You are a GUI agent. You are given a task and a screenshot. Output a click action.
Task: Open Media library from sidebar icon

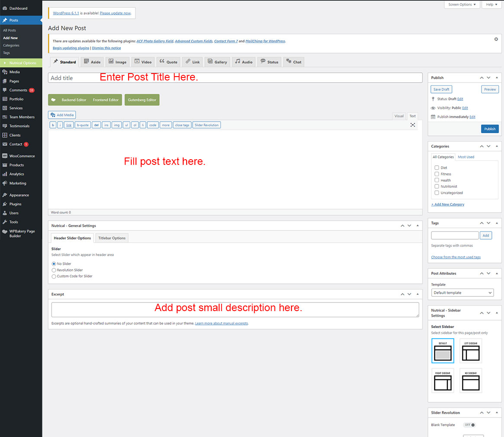(x=5, y=72)
